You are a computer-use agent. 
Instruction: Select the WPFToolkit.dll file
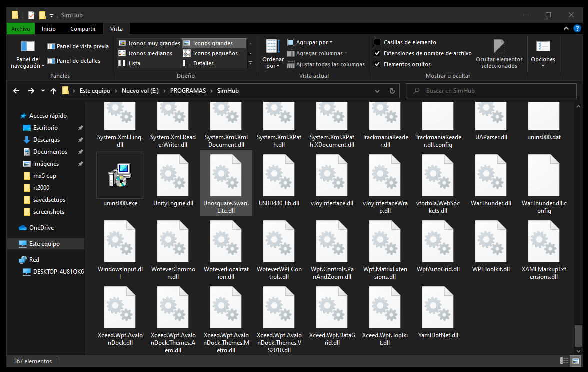coord(491,246)
